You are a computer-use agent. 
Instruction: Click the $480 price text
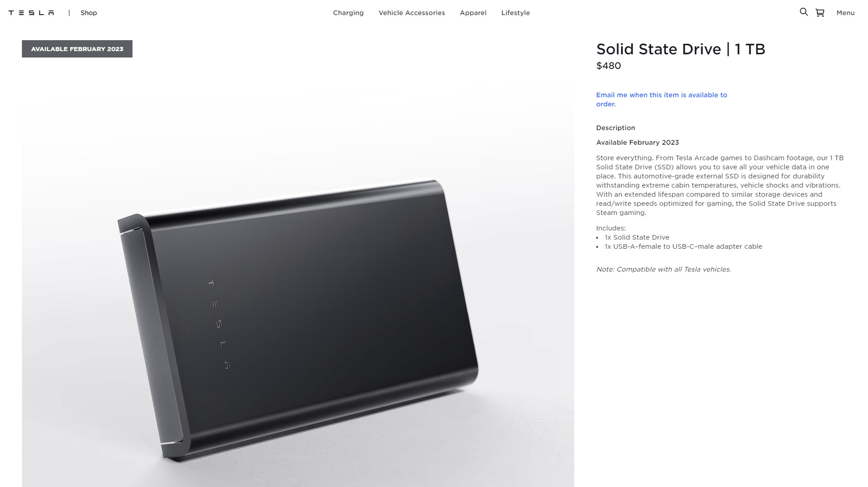tap(609, 66)
